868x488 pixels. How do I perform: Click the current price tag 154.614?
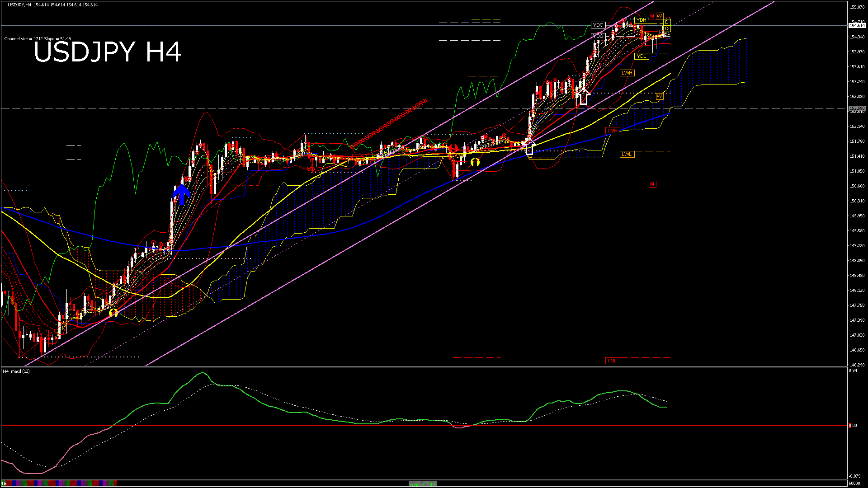pyautogui.click(x=857, y=26)
